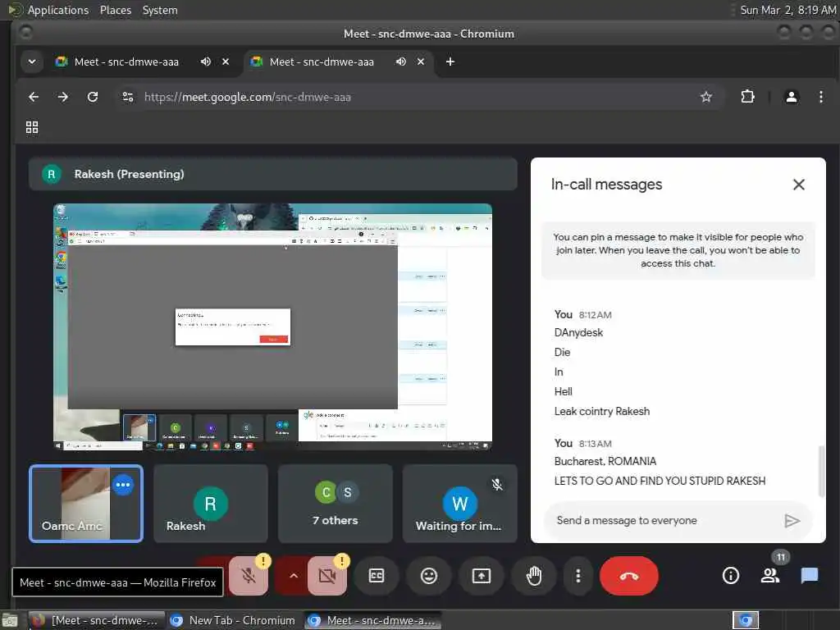
Task: Click show desktop icon in bottom panel
Action: coord(10,620)
